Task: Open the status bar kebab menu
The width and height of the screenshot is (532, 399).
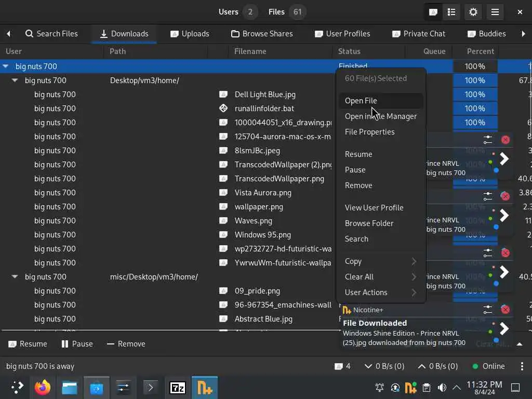Action: tap(522, 366)
